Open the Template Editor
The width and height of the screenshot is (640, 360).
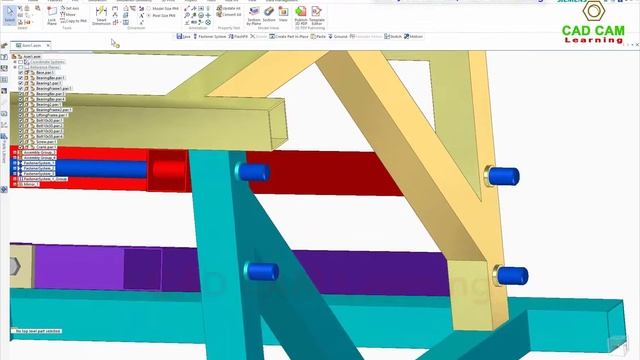(x=317, y=16)
